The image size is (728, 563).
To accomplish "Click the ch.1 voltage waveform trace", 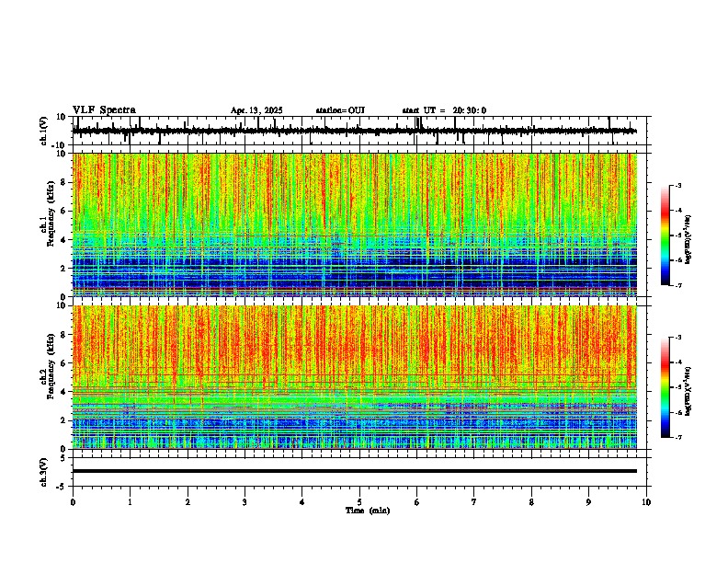I will (x=354, y=131).
